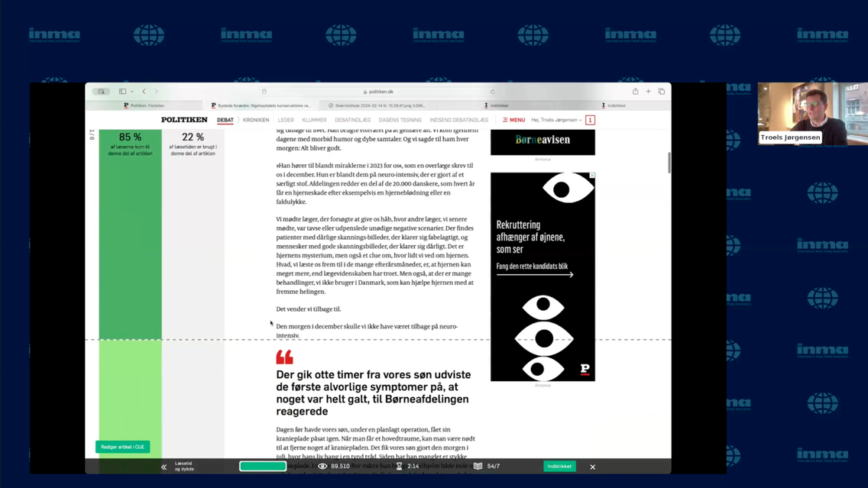Click the politiken.dk address bar
Image resolution: width=868 pixels, height=488 pixels.
click(x=378, y=92)
